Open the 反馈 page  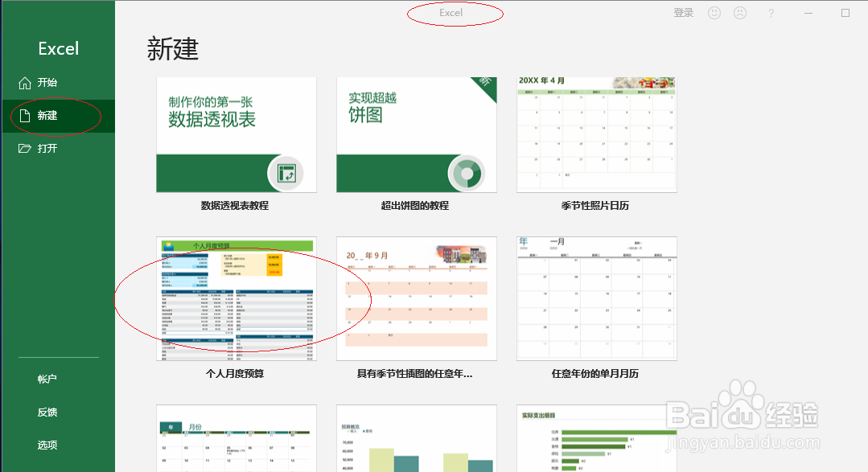tap(47, 412)
